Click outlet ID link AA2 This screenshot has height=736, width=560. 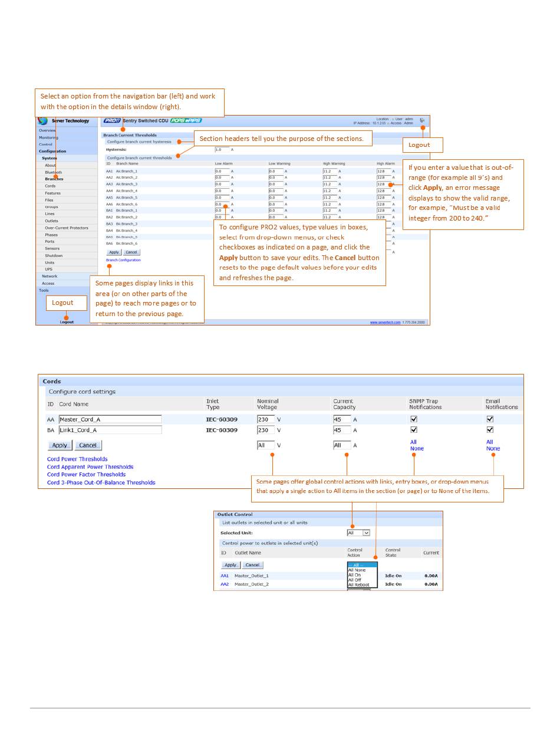(x=225, y=584)
